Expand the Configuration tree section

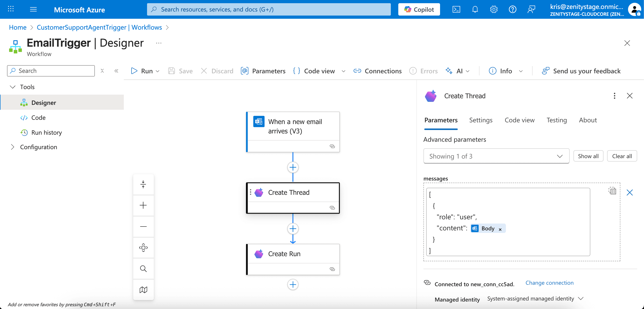[13, 147]
